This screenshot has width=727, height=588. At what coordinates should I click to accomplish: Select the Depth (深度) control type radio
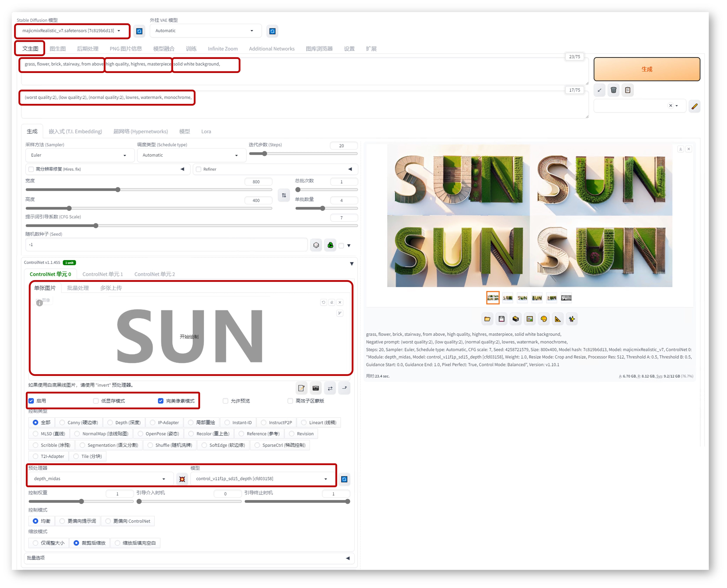(110, 422)
